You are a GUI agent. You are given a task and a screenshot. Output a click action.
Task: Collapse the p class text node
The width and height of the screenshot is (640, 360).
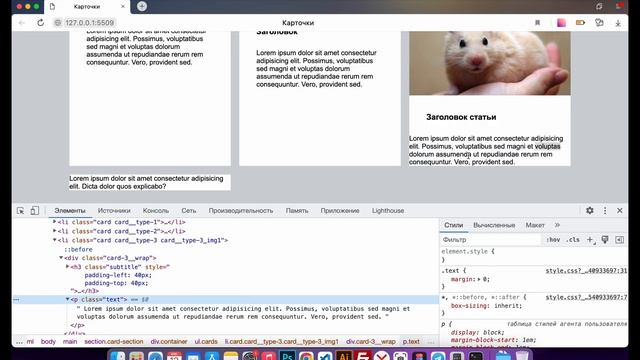(x=68, y=299)
